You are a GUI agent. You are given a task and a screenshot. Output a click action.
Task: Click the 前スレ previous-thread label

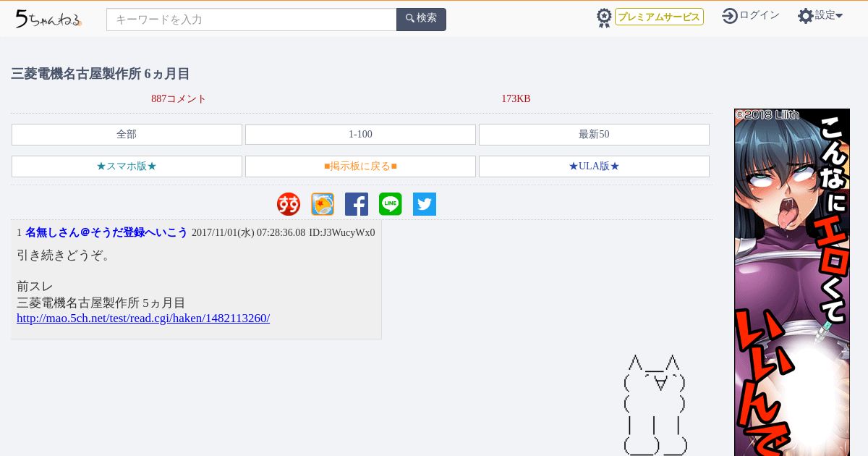point(35,287)
